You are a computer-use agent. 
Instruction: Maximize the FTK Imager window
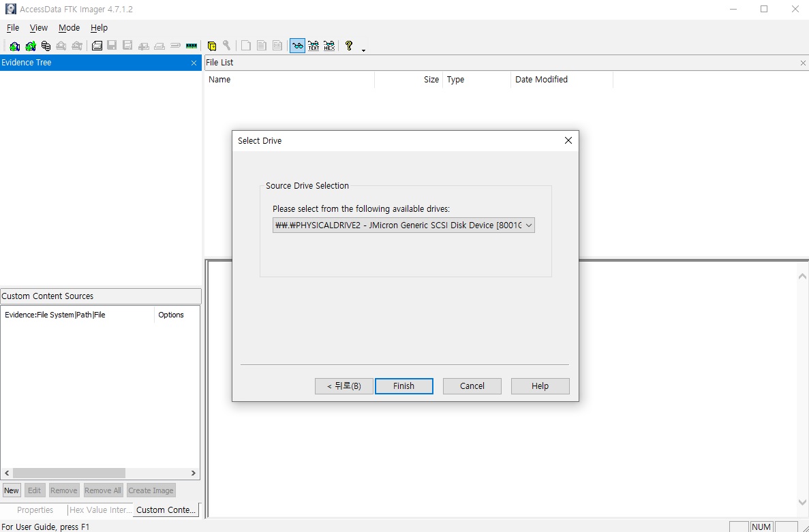764,9
